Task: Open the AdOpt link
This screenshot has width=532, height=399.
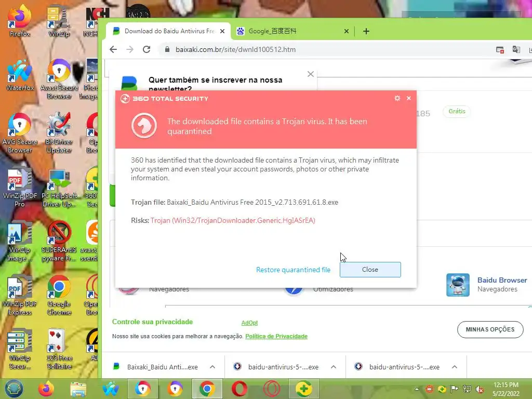Action: [x=249, y=323]
